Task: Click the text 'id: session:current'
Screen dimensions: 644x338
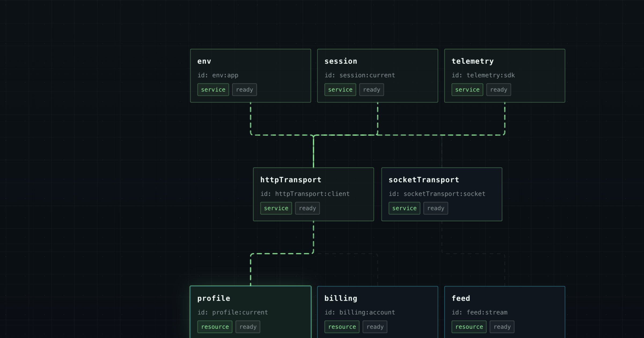Action: click(x=360, y=75)
